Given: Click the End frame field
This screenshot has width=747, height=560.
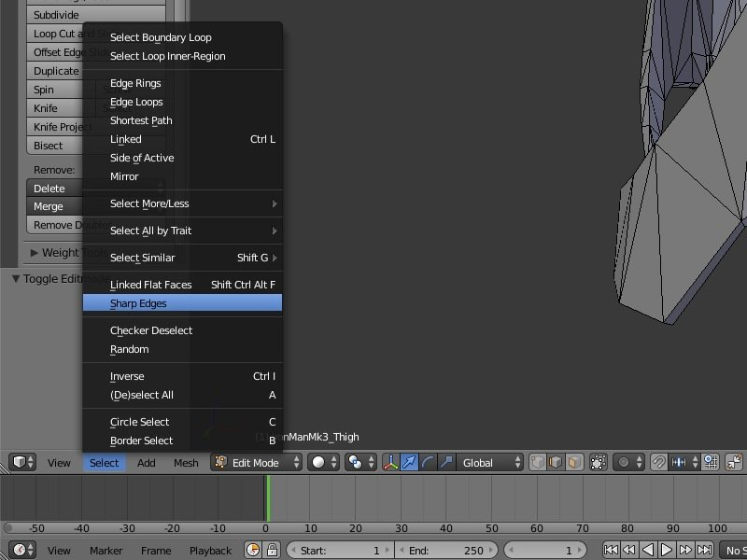Looking at the screenshot, I should pos(446,550).
